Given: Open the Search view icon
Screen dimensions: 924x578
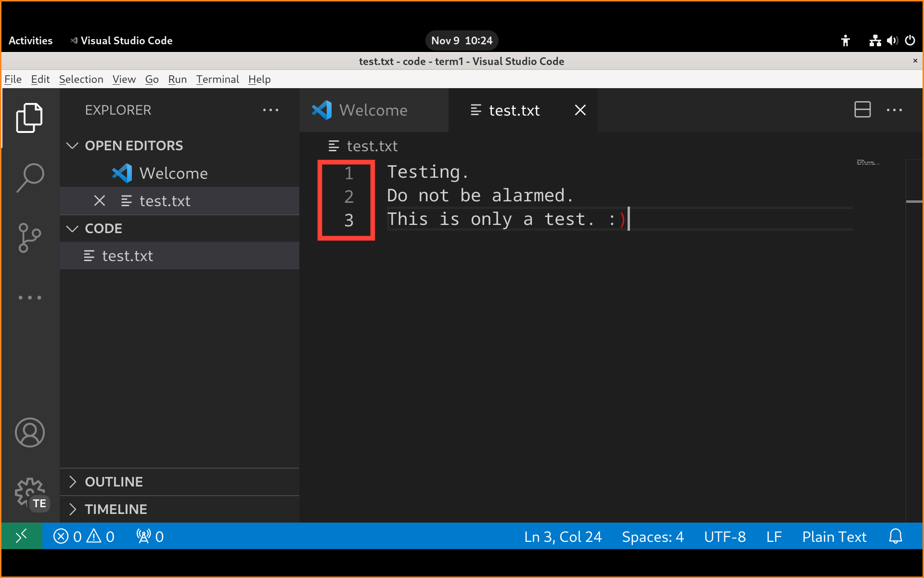Looking at the screenshot, I should click(x=29, y=178).
